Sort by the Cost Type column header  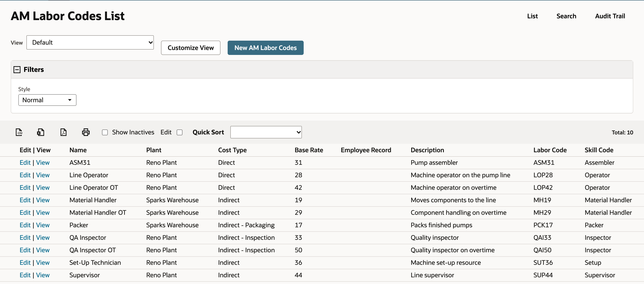[x=232, y=150]
